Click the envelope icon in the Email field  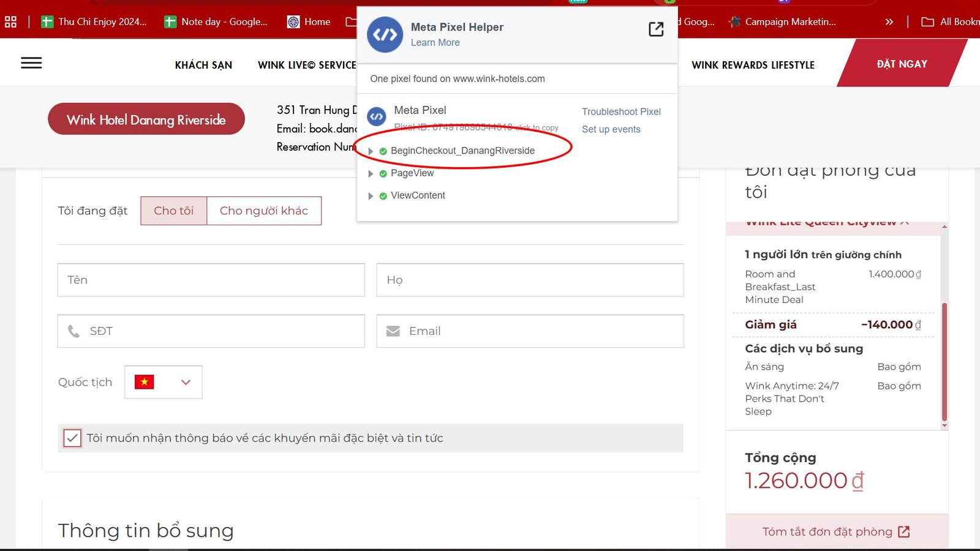[393, 331]
